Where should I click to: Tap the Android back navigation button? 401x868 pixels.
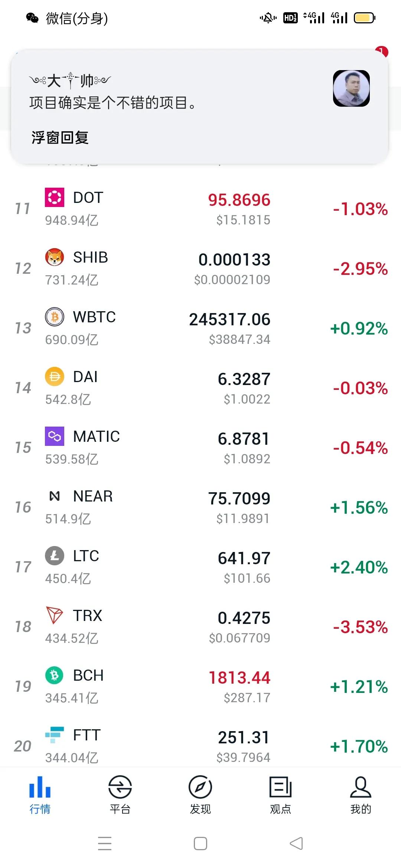point(296,844)
